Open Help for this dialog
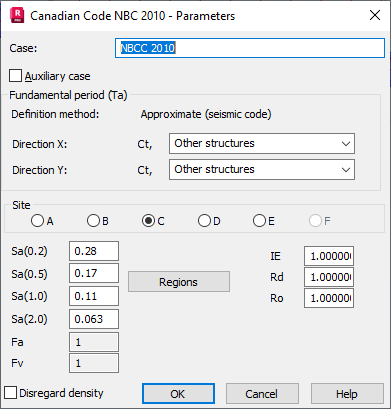391x409 pixels. pyautogui.click(x=347, y=394)
